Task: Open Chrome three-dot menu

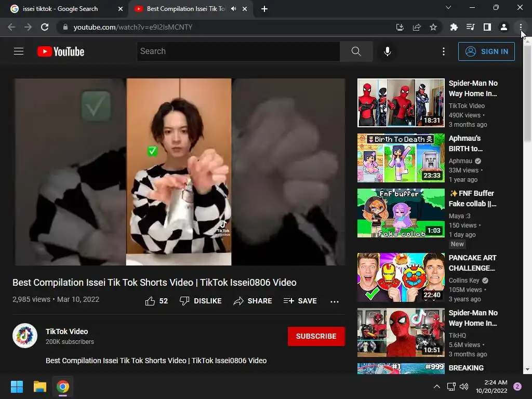Action: click(521, 27)
